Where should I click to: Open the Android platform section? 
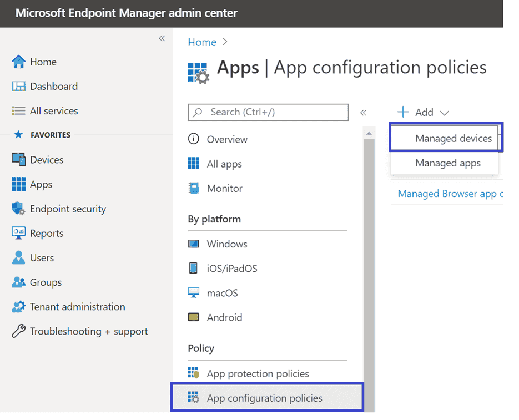224,317
